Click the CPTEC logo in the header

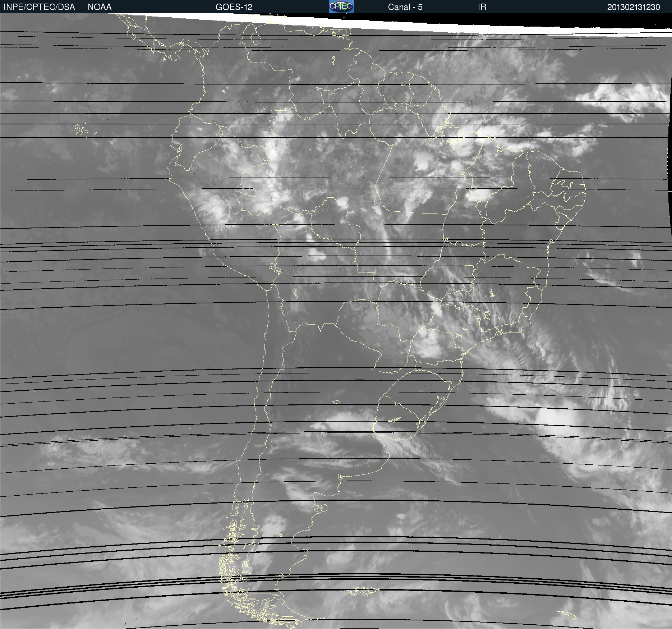point(341,6)
